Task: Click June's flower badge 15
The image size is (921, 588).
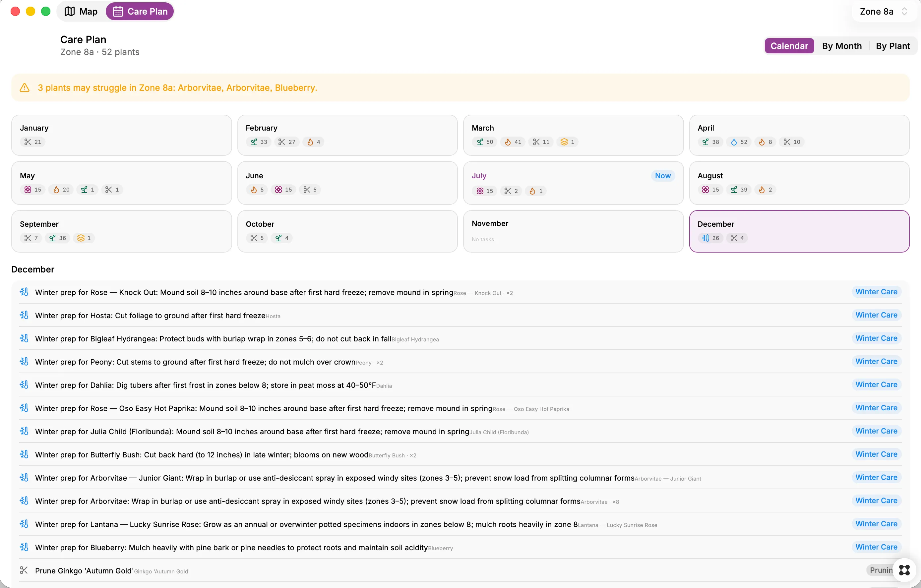Action: 283,190
